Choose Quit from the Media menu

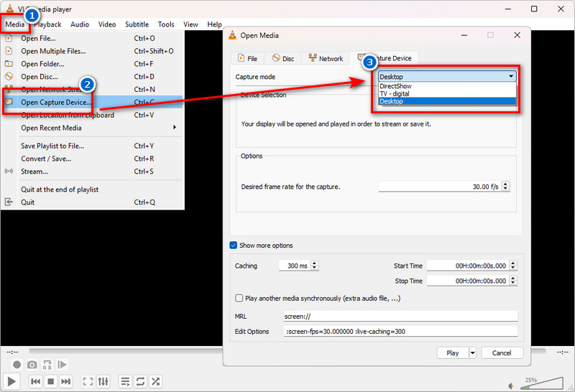(x=93, y=202)
